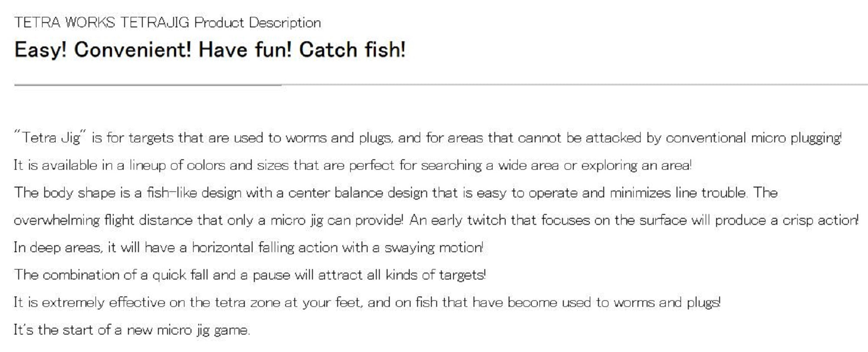
Task: Click the dark gray segment of the divider
Action: [x=148, y=85]
